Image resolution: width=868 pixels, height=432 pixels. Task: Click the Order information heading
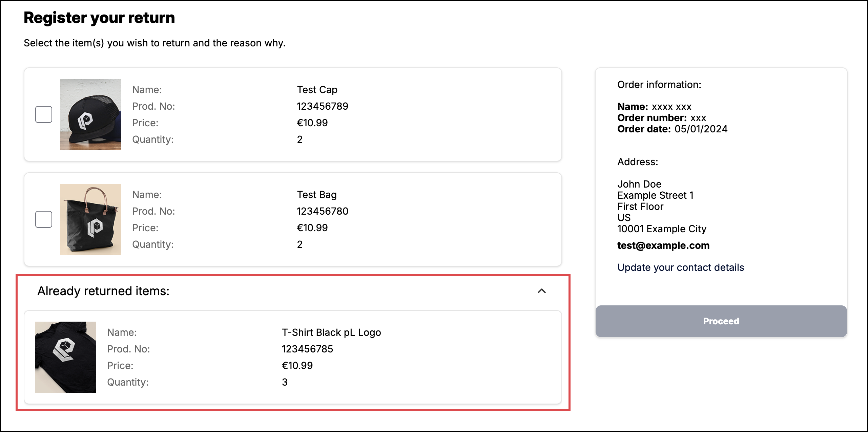pos(659,85)
